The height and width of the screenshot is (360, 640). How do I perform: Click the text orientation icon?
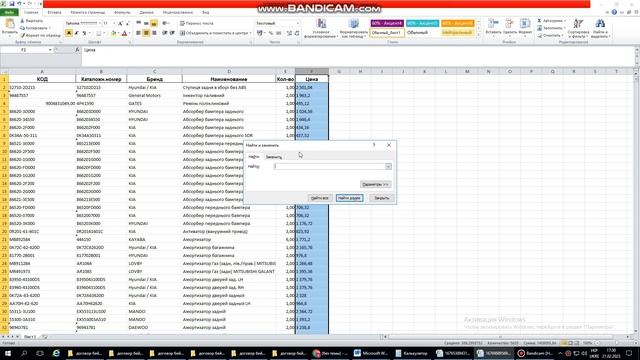pyautogui.click(x=165, y=23)
